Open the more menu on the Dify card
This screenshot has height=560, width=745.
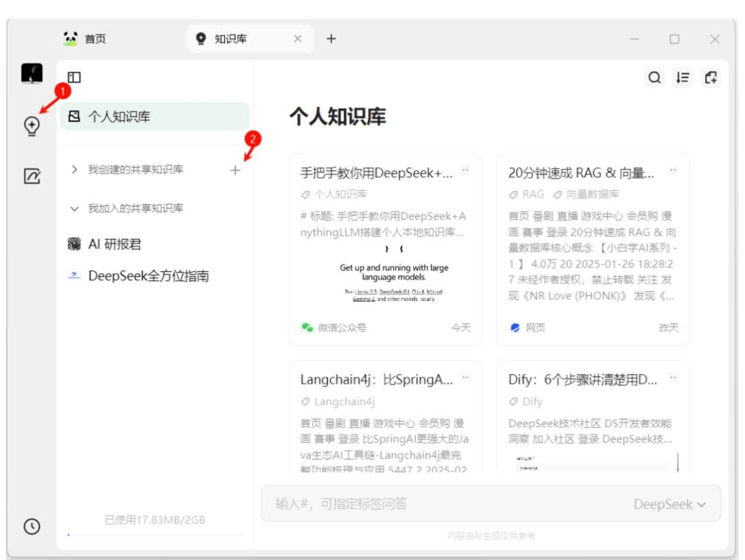click(673, 377)
